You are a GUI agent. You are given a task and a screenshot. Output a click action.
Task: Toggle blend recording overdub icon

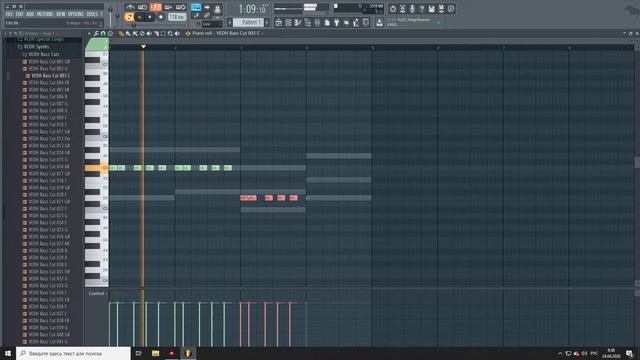(x=168, y=7)
